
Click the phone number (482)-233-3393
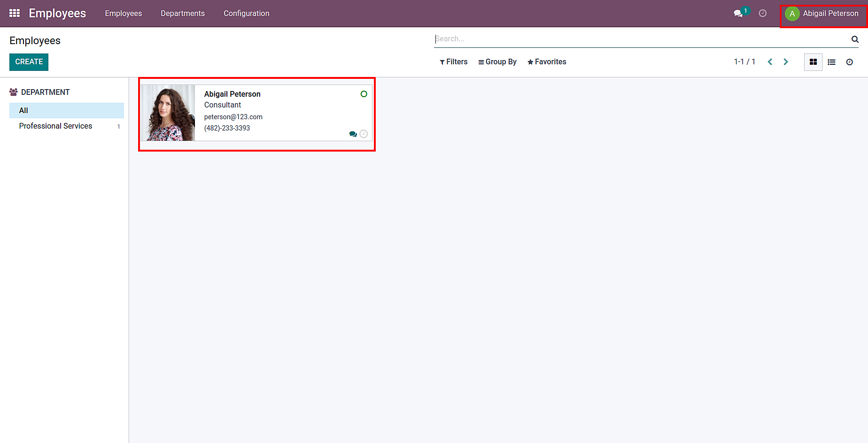click(227, 128)
